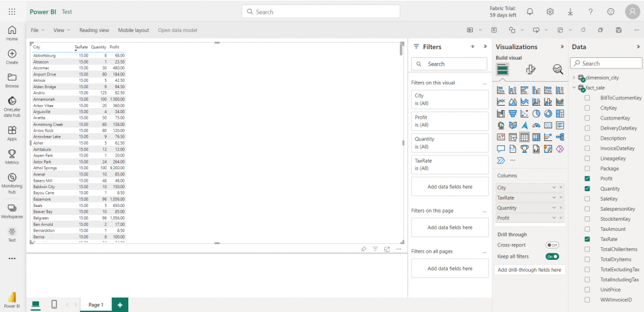
Task: Pick the Azure map arrow visual
Action: pos(525,125)
